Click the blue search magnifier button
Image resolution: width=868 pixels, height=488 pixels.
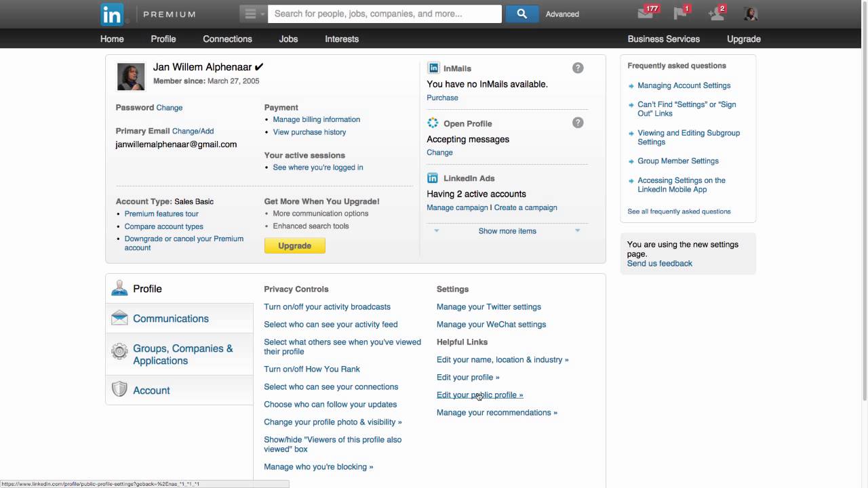click(x=521, y=14)
